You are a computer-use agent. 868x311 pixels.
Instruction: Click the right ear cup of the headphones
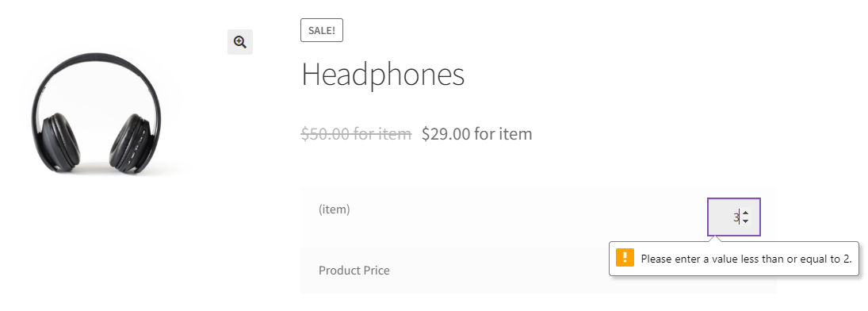pos(132,140)
